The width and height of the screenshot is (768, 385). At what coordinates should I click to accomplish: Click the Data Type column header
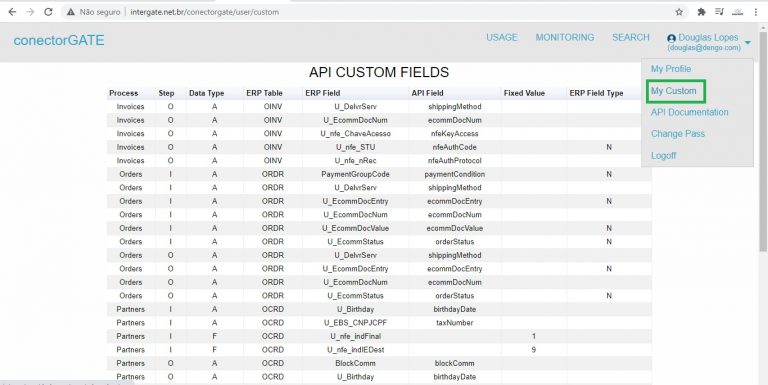coord(206,93)
